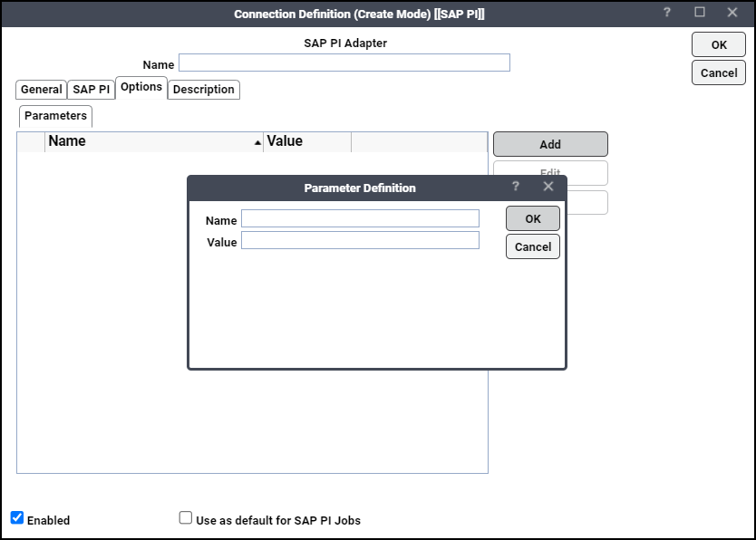Click the parameter Name input field
The width and height of the screenshot is (756, 540).
(x=360, y=218)
